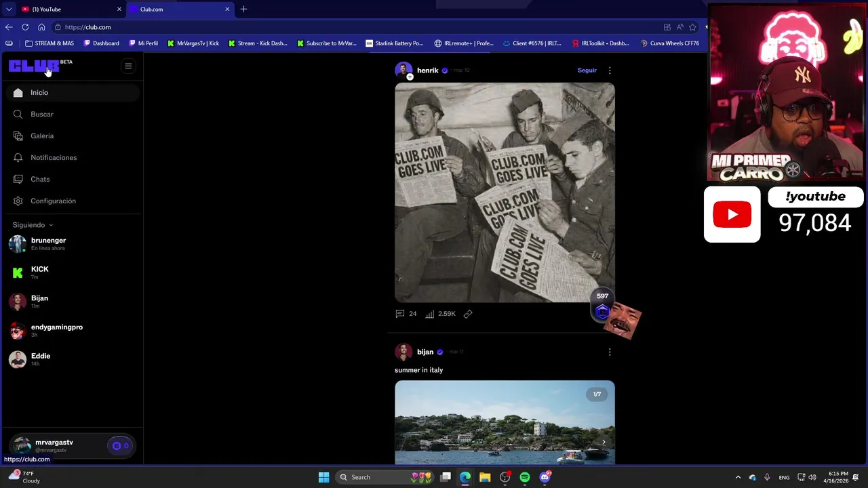Open the Curva Wheels CFF76 bookmark
The image size is (868, 488).
point(669,43)
